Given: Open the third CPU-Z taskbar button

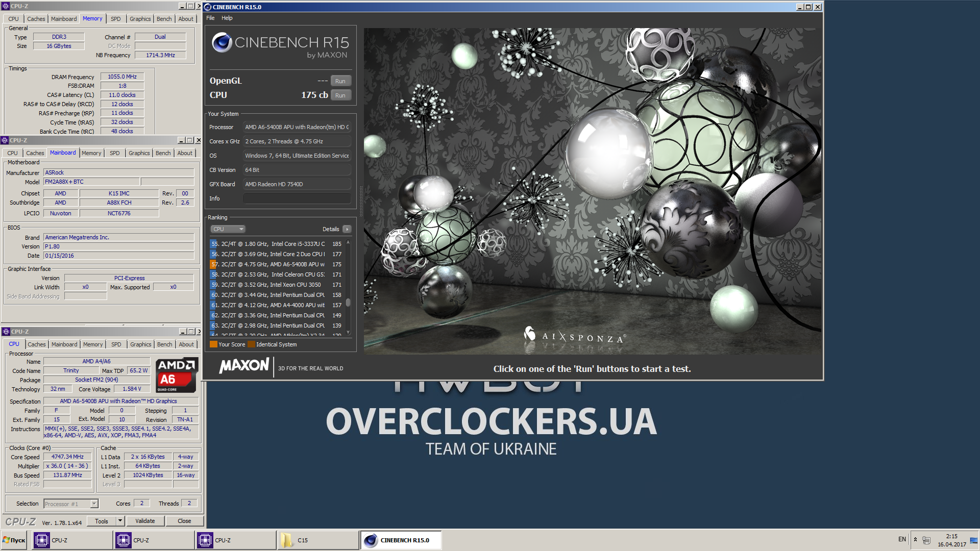Looking at the screenshot, I should 236,540.
